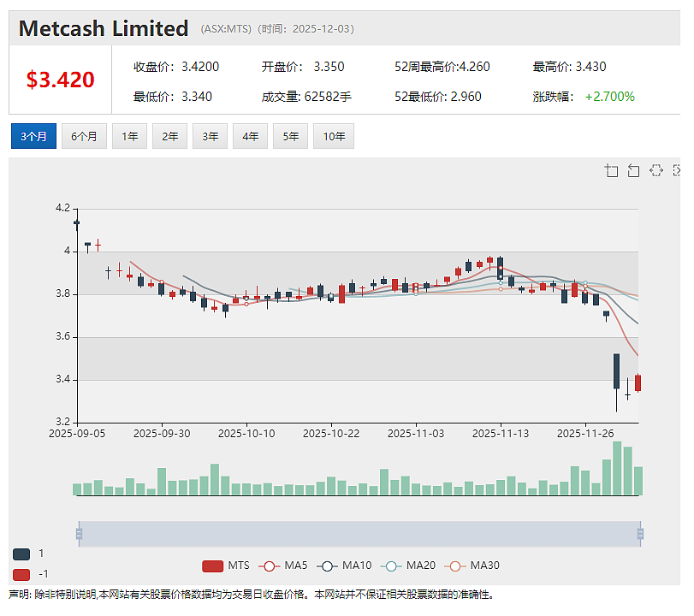Select the 3个月 time range tab
Image resolution: width=694 pixels, height=616 pixels.
coord(33,136)
